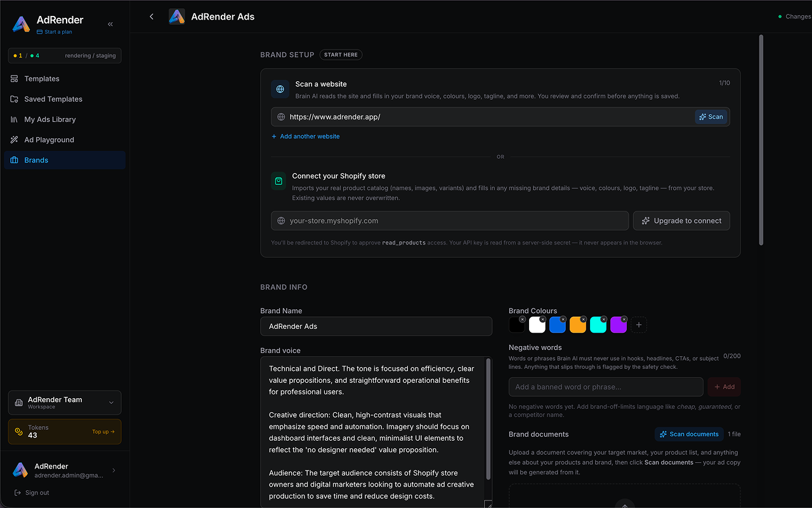
Task: Click the your-store.myshopify.com field
Action: [x=450, y=221]
